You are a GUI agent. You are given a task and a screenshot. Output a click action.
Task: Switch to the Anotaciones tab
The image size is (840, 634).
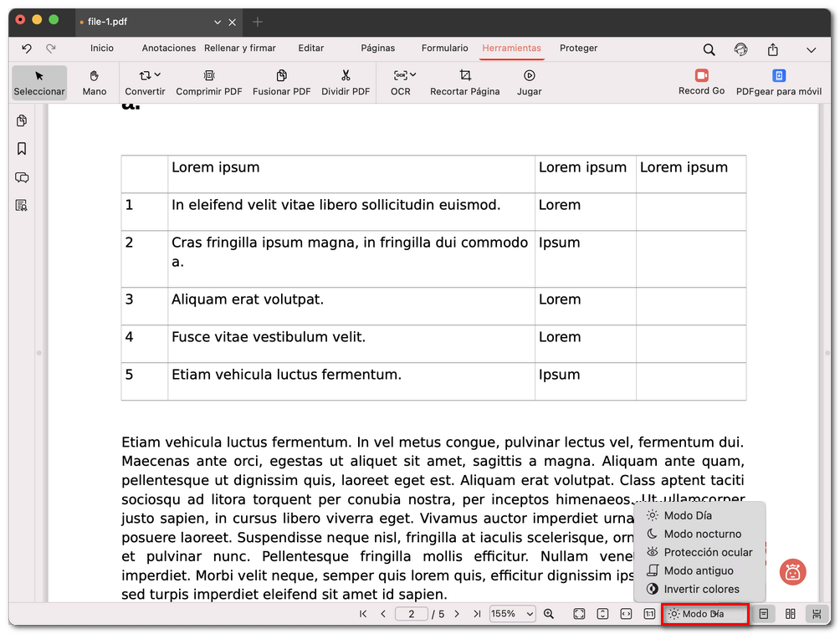(x=169, y=49)
